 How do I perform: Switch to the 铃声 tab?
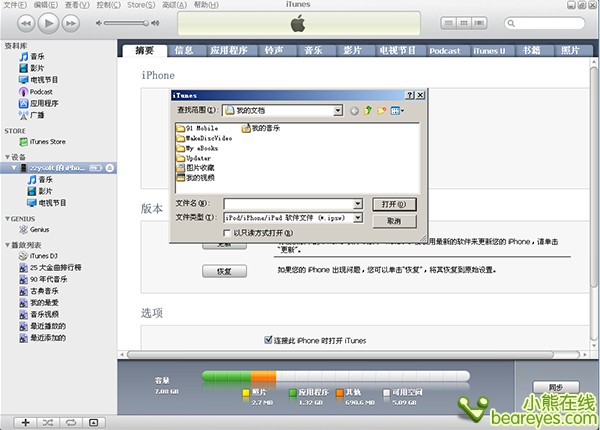(274, 50)
